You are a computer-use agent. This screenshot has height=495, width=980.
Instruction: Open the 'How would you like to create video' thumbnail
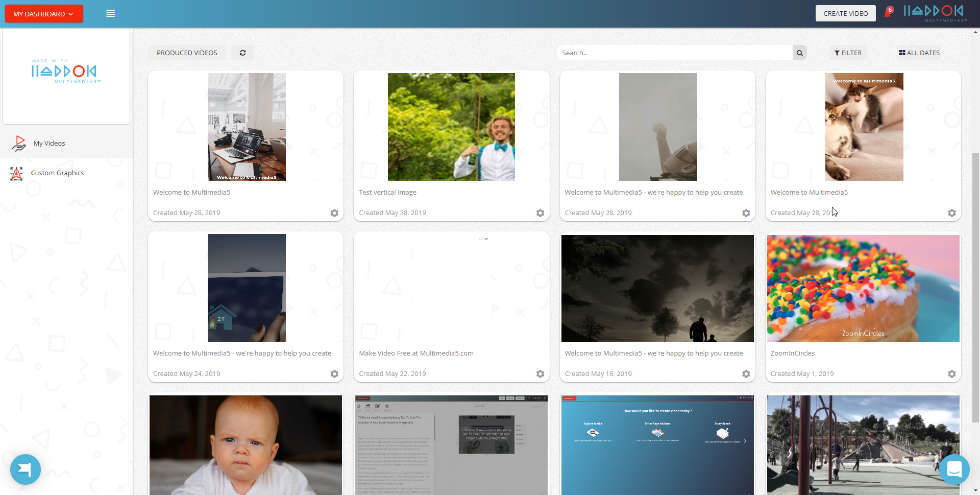pos(657,445)
